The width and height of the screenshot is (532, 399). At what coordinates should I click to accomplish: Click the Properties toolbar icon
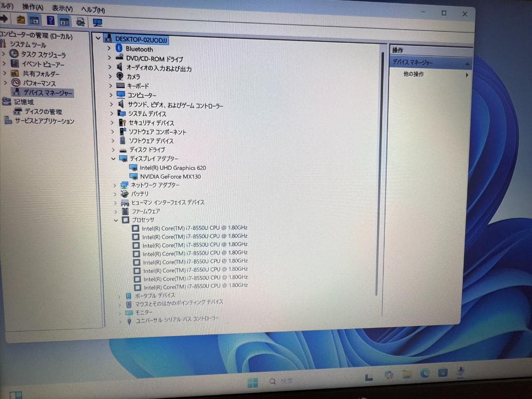[x=64, y=21]
